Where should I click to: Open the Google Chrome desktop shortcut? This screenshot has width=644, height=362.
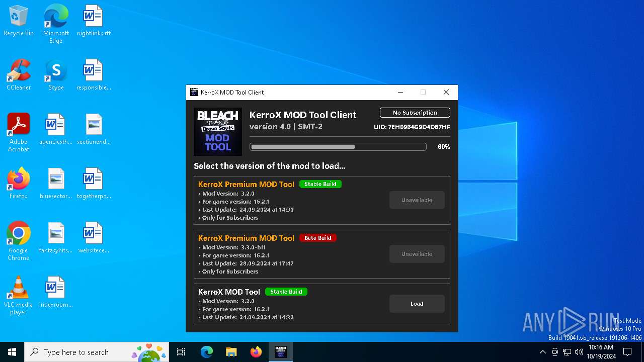(x=19, y=241)
